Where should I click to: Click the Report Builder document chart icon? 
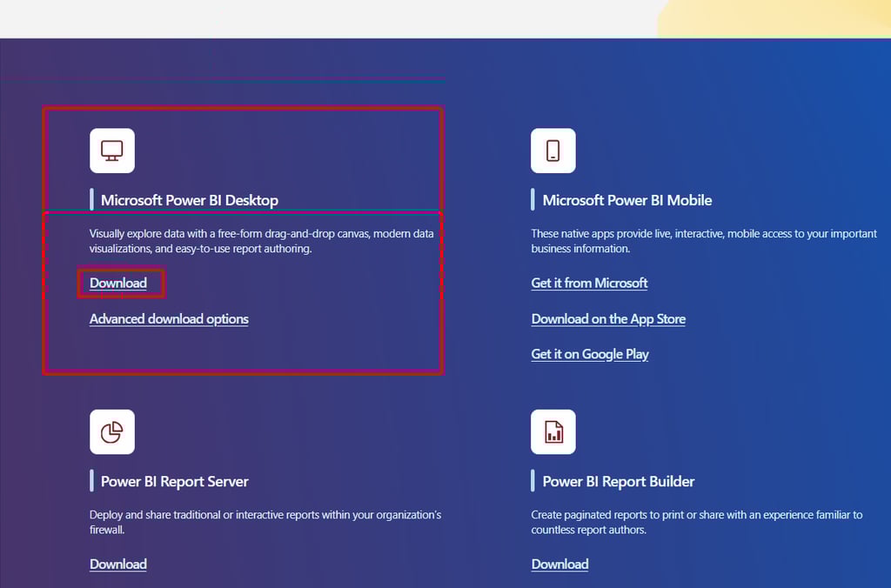[553, 431]
